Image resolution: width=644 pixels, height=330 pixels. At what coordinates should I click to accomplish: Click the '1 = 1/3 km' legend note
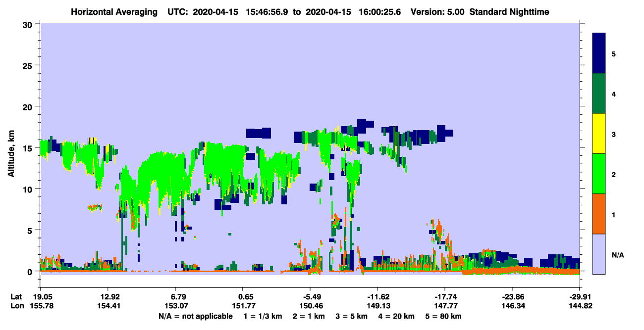(x=264, y=316)
